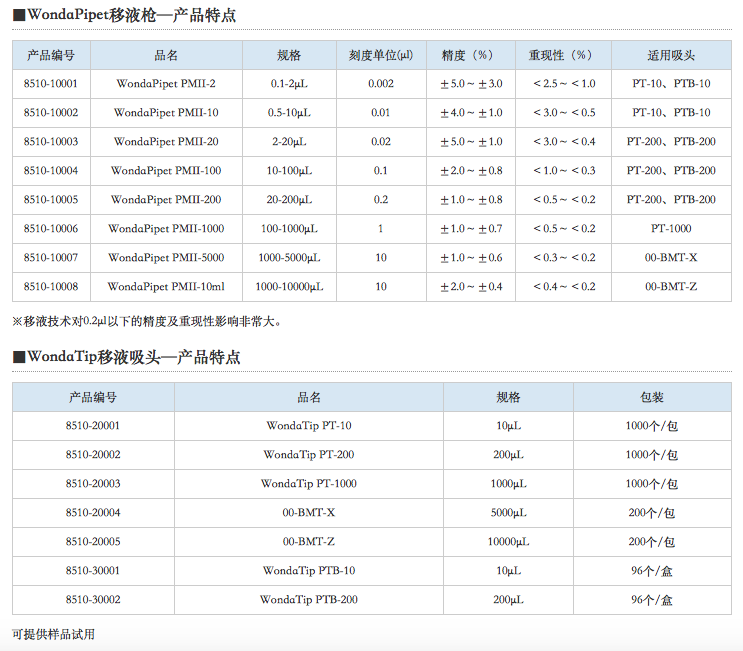Screen dimensions: 743x651
Task: Select the WondaTip PT-10 name cell
Action: [309, 426]
